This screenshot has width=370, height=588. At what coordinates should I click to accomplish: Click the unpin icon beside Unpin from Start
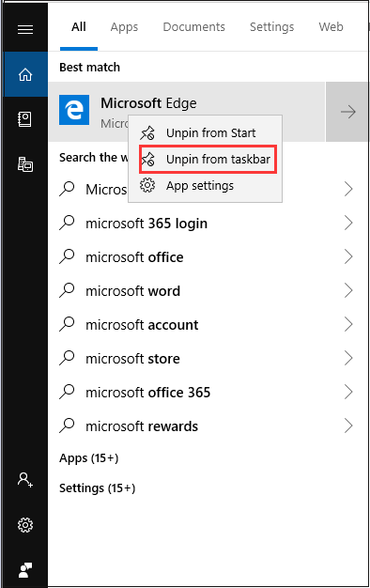[x=147, y=132]
